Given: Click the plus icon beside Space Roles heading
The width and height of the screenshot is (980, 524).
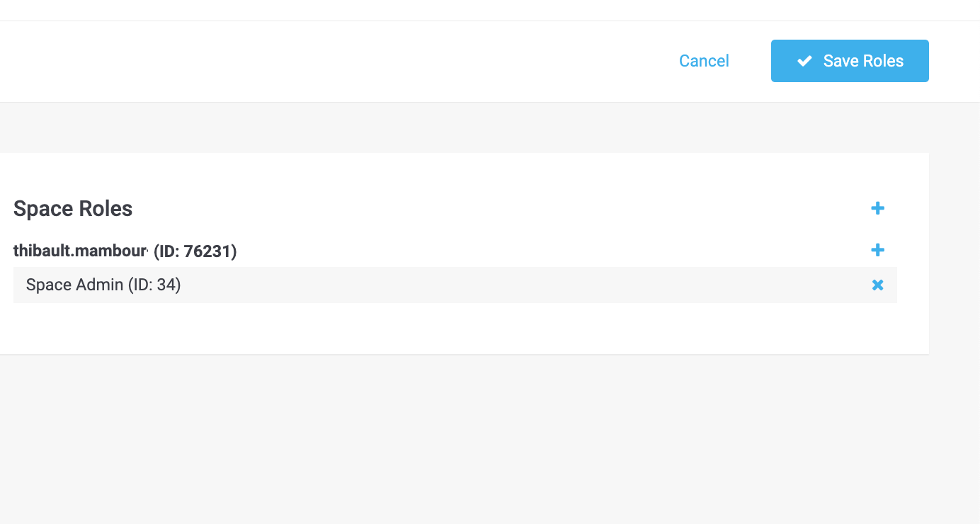Looking at the screenshot, I should tap(877, 208).
